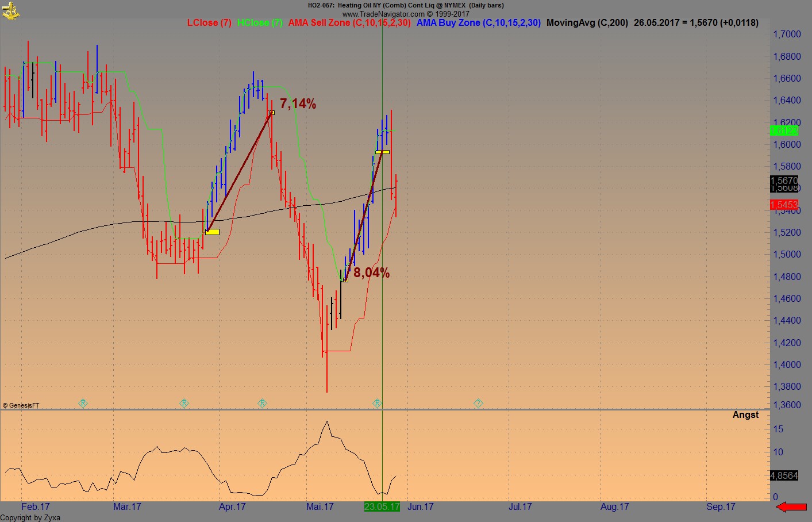Image resolution: width=812 pixels, height=522 pixels.
Task: Select the AMA Sell Zone legend entry
Action: 349,22
